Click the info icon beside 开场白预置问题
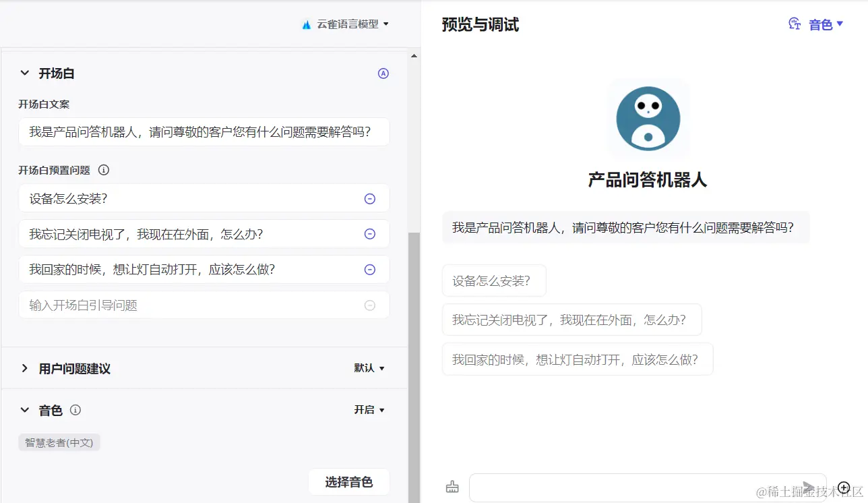The height and width of the screenshot is (503, 868). (103, 170)
